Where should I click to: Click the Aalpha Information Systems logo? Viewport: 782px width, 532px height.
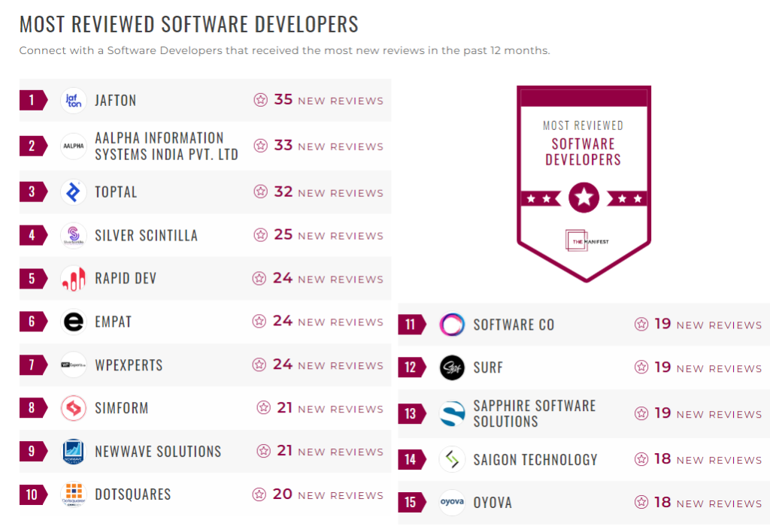[x=74, y=146]
